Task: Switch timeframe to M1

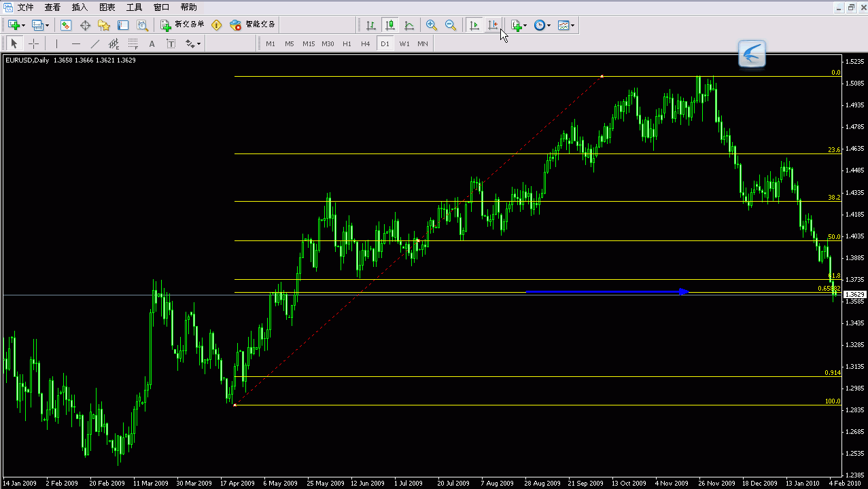Action: (271, 43)
